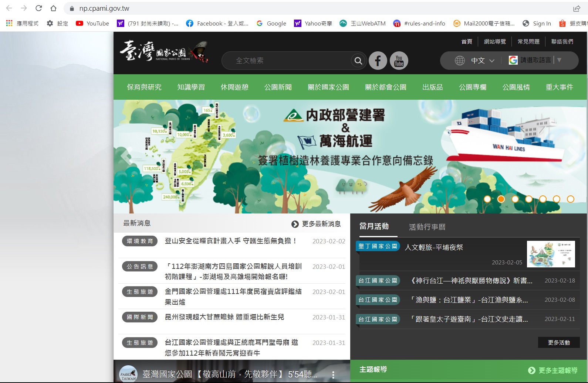The width and height of the screenshot is (588, 383).
Task: Open 休閒遊憩 navigation menu
Action: point(234,87)
